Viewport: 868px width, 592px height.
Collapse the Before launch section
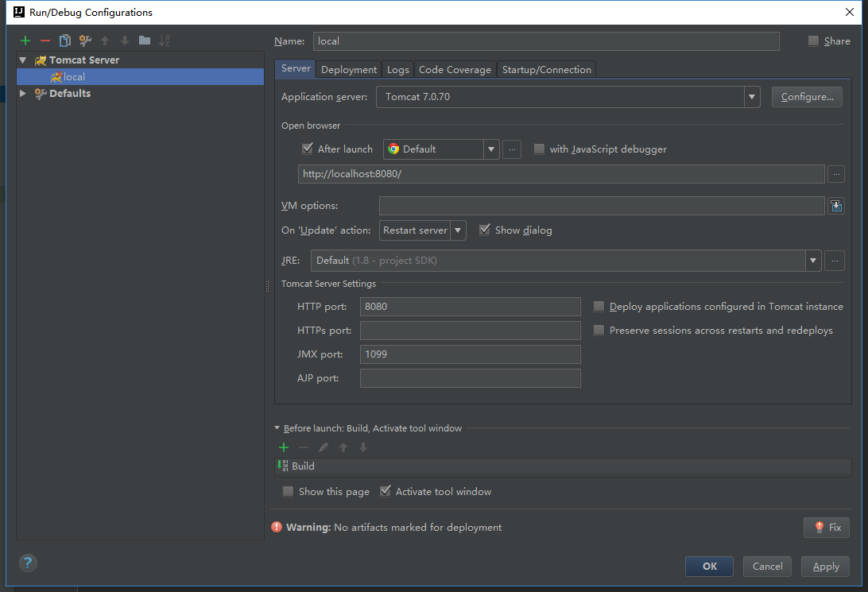(277, 428)
